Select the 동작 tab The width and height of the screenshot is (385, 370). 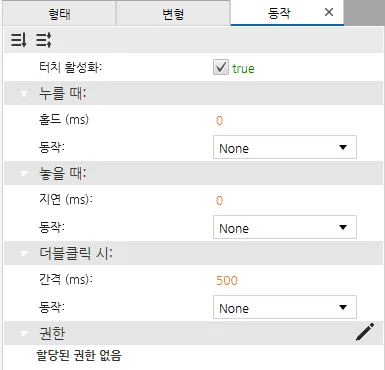pos(279,13)
